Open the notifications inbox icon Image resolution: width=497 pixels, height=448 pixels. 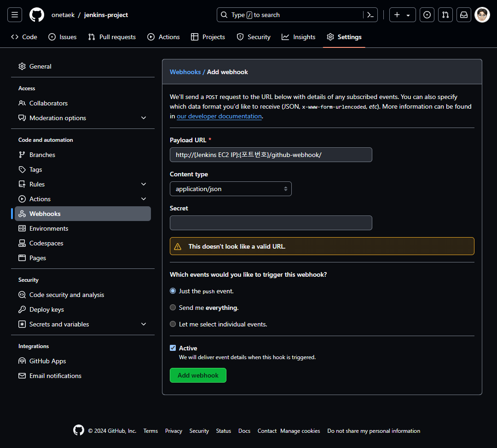(x=463, y=15)
